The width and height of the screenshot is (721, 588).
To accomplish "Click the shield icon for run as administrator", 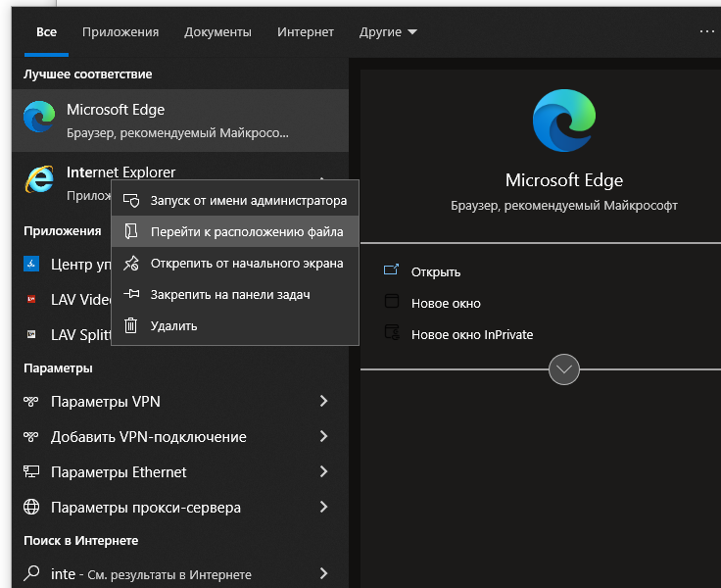I will point(131,201).
